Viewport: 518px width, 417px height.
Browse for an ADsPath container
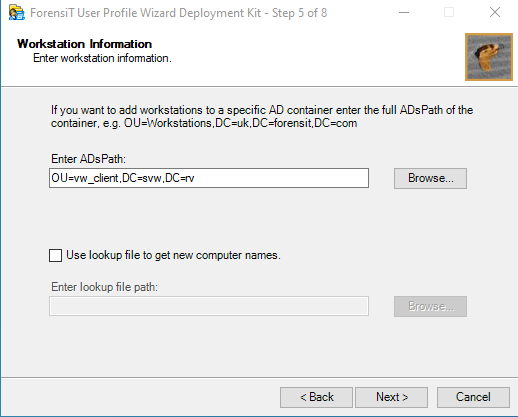(430, 178)
